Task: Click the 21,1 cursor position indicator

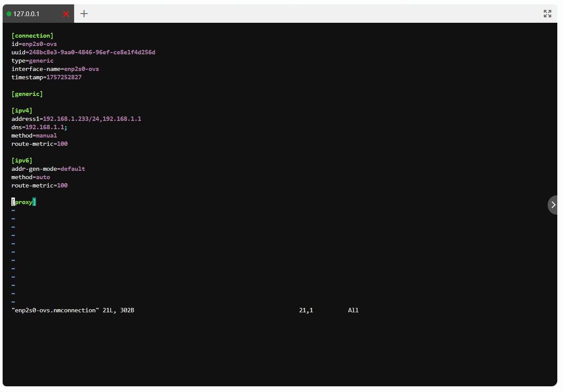Action: coord(306,310)
